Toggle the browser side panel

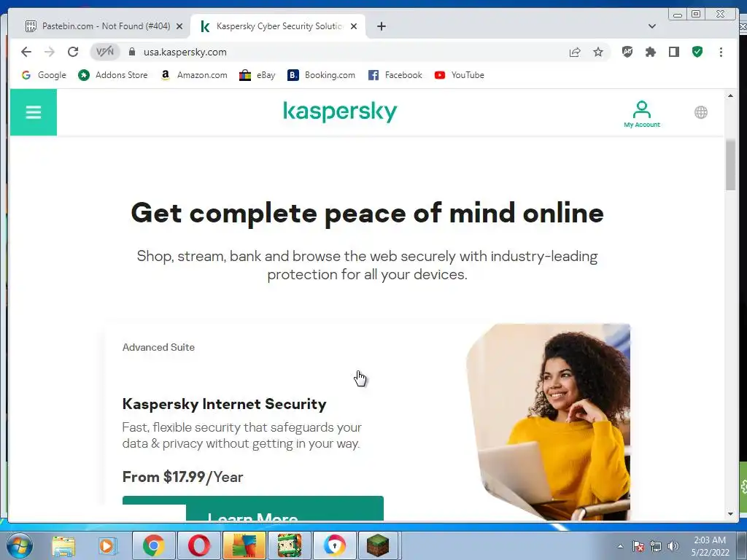tap(673, 52)
